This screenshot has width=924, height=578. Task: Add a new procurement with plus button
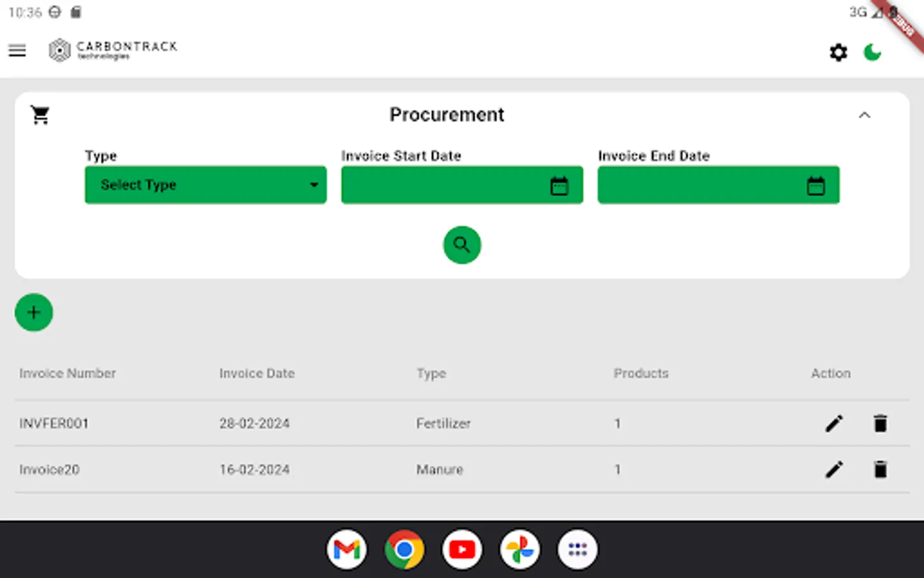click(34, 313)
